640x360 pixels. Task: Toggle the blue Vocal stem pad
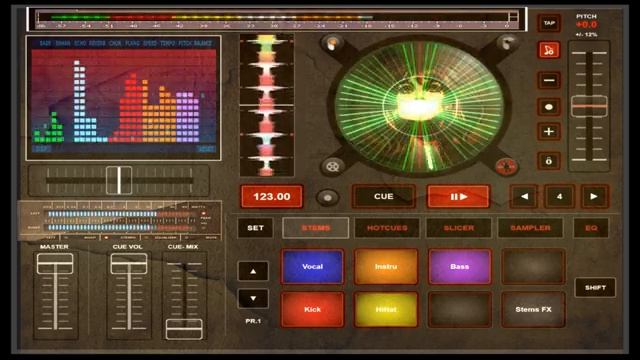312,267
